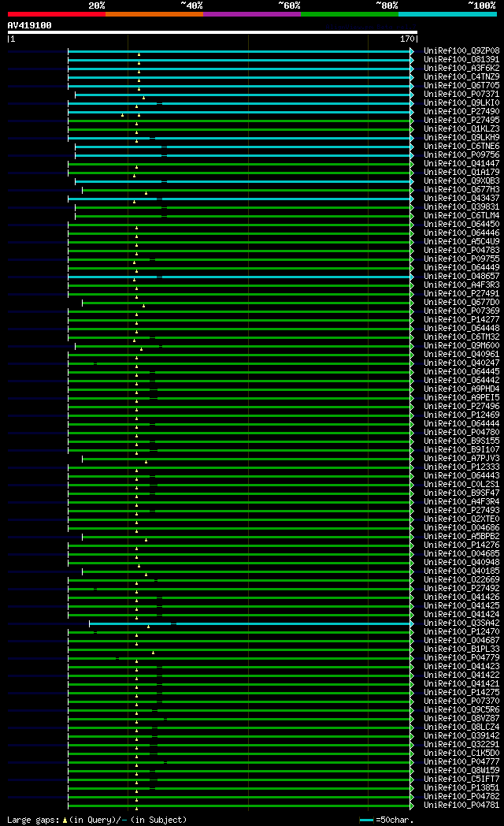The width and height of the screenshot is (504, 826).
Task: Click hit name UniRef100_P04781
Action: click(462, 805)
